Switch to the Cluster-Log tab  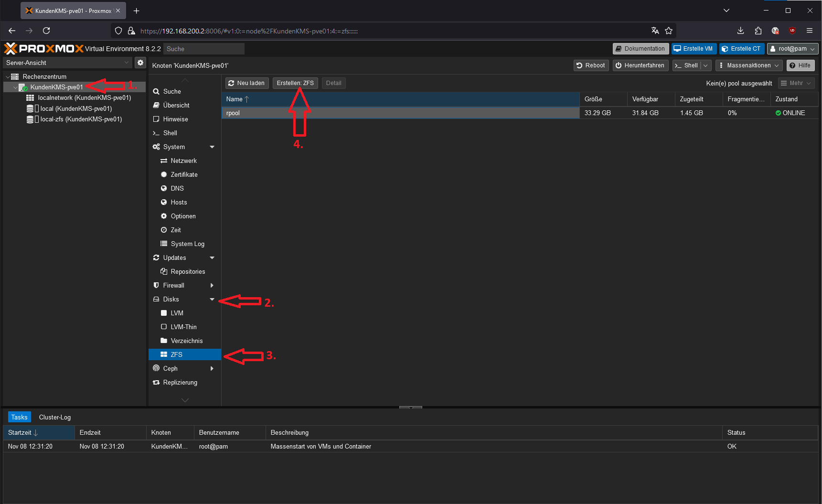55,417
